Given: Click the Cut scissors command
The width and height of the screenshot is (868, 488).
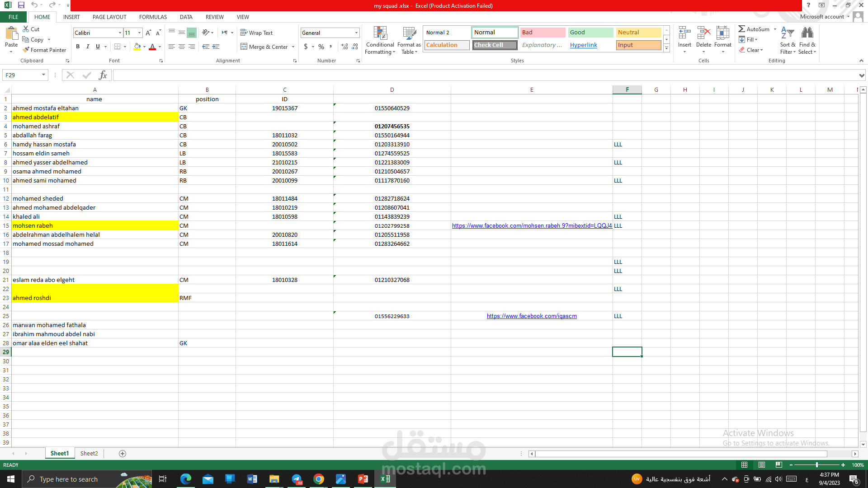Looking at the screenshot, I should [x=31, y=29].
